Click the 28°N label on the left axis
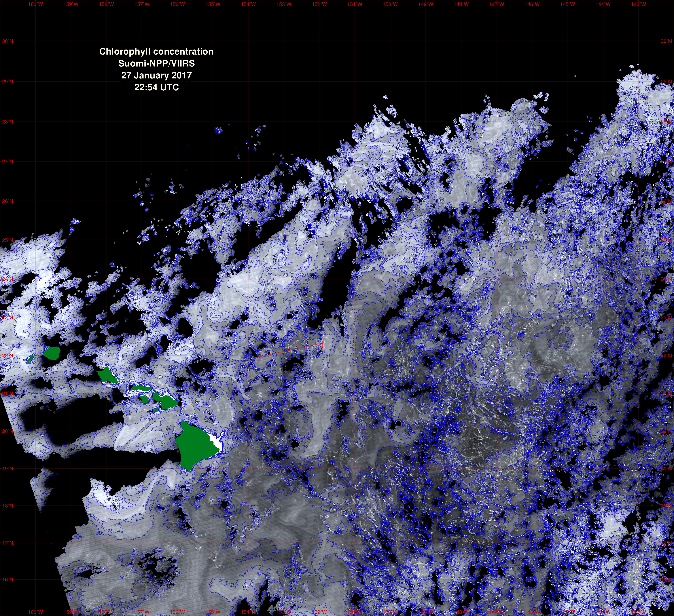Viewport: 674px width, 616px height. [x=8, y=122]
